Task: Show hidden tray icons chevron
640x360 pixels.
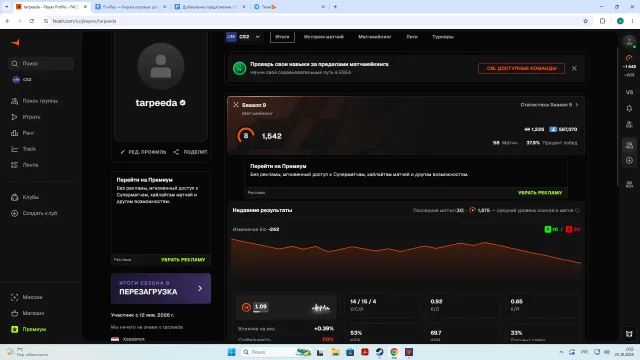Action: [561, 352]
